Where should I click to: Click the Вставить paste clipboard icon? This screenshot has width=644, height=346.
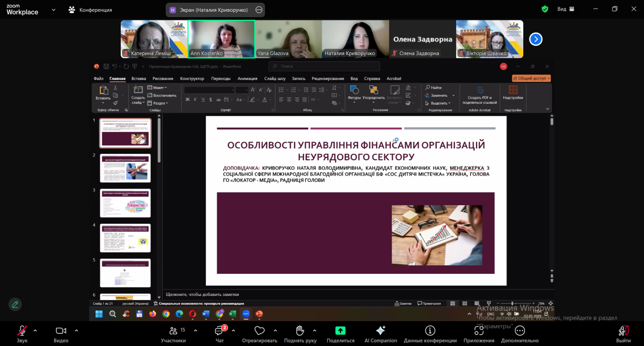click(103, 90)
